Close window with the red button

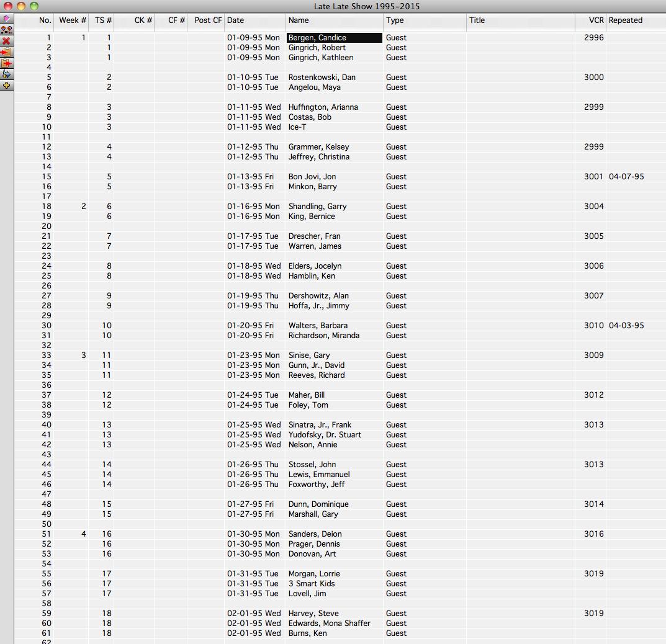coord(8,6)
